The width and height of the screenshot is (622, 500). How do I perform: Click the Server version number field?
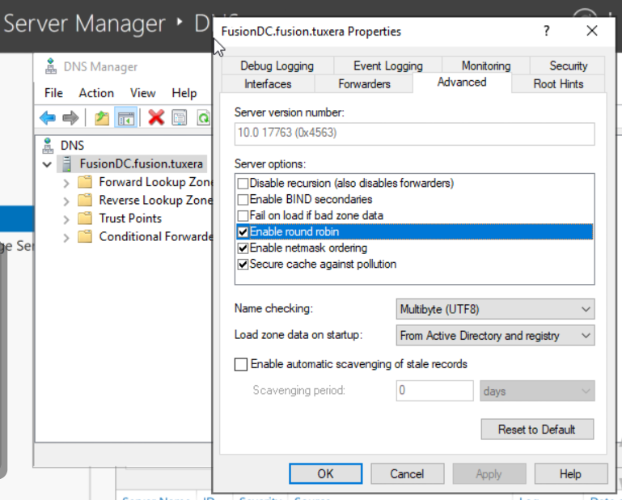[414, 133]
